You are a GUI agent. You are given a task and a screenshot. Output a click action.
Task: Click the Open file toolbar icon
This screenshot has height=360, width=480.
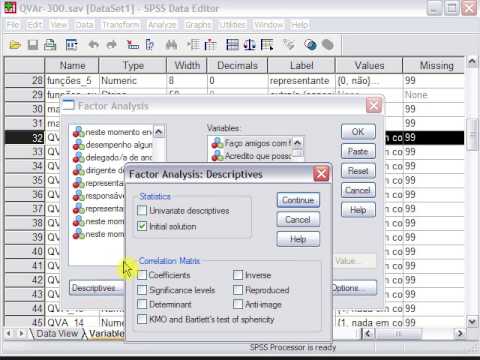(x=15, y=45)
